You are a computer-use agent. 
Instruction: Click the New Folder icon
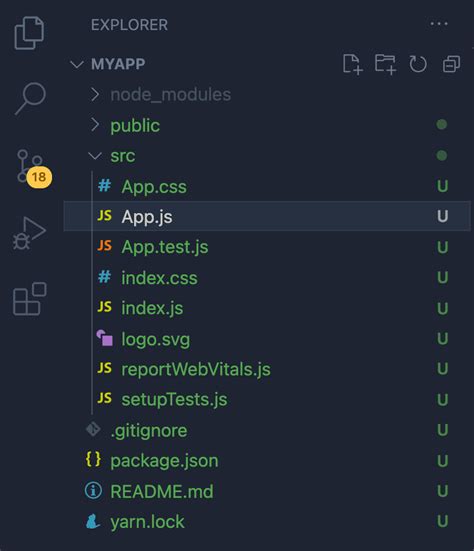click(x=385, y=64)
